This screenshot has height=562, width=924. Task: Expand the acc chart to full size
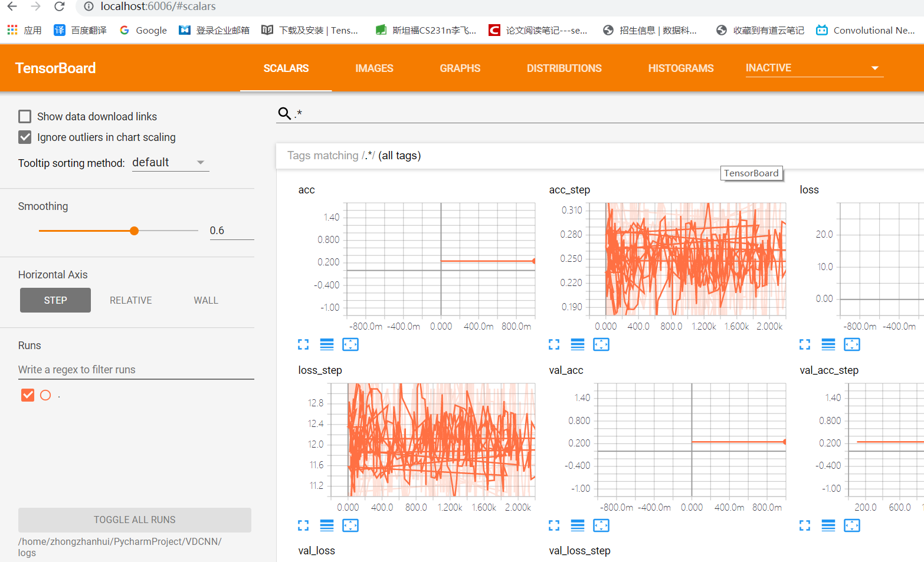(x=303, y=344)
